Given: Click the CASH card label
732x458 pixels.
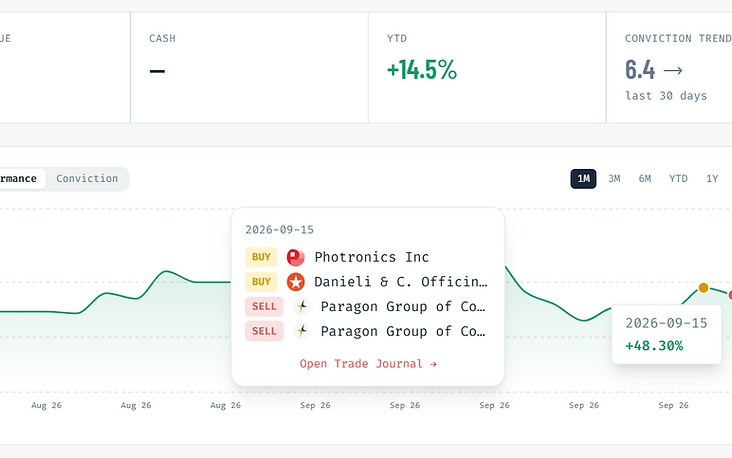Looking at the screenshot, I should [x=162, y=38].
